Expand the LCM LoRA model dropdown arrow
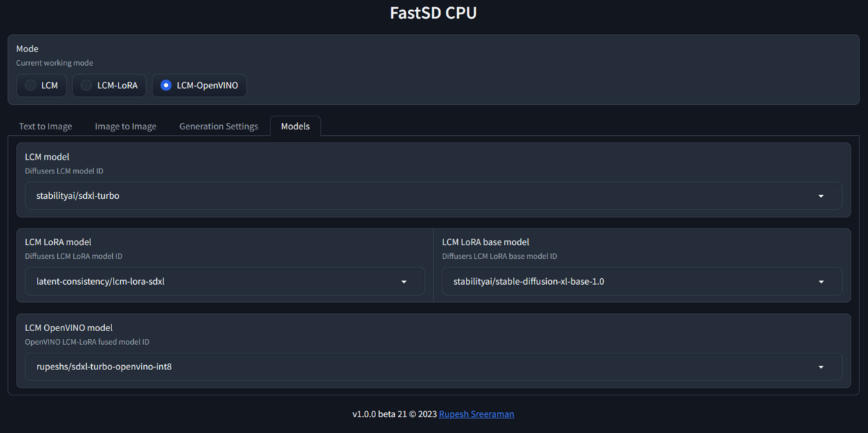This screenshot has height=433, width=868. pos(404,281)
